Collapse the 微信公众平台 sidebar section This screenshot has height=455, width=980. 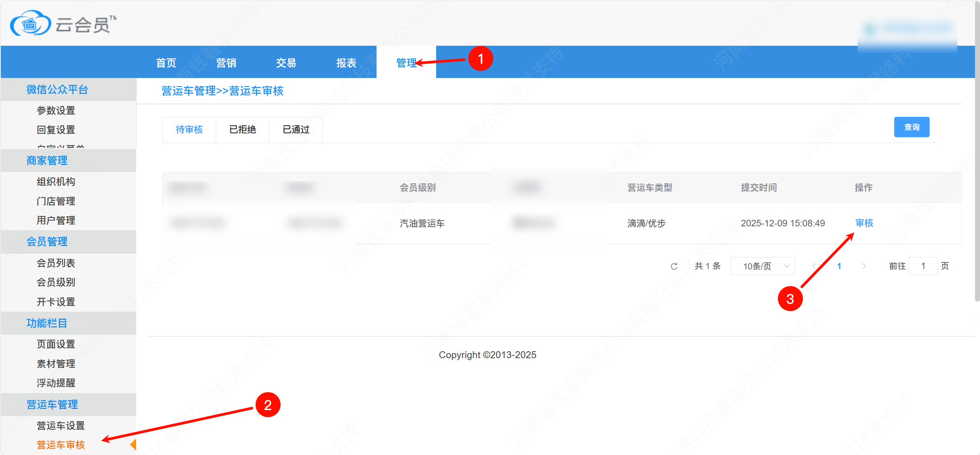57,90
